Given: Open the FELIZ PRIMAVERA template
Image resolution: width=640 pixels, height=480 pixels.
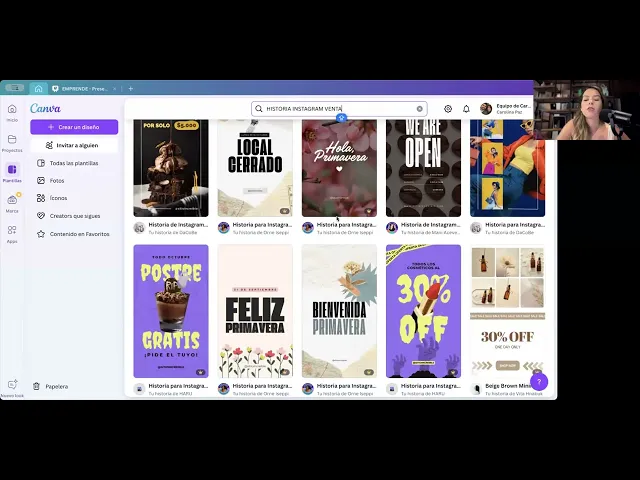Looking at the screenshot, I should pos(255,311).
